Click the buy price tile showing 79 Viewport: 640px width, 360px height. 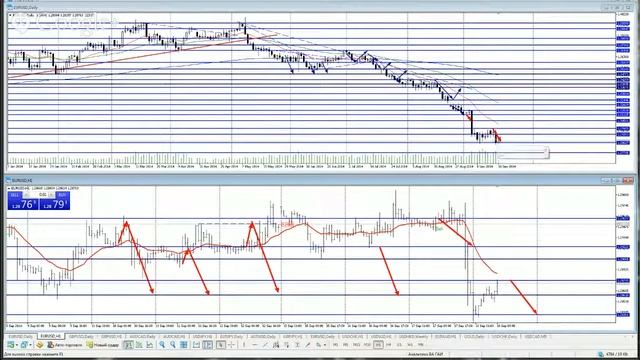(55, 204)
